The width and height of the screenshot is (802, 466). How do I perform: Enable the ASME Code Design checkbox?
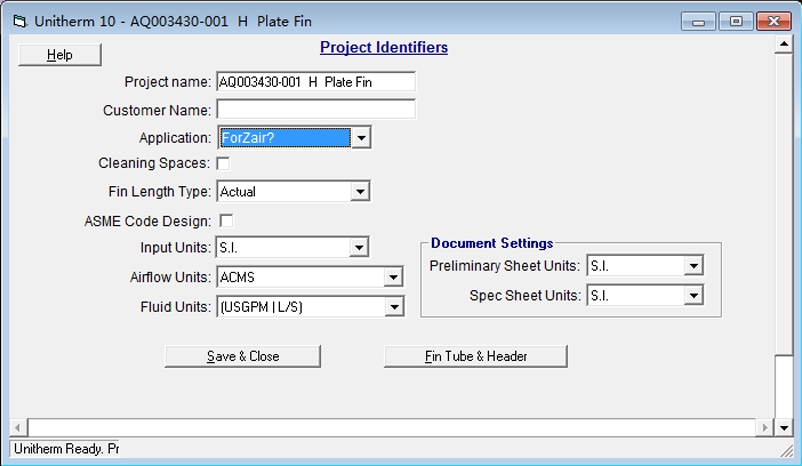pyautogui.click(x=226, y=221)
